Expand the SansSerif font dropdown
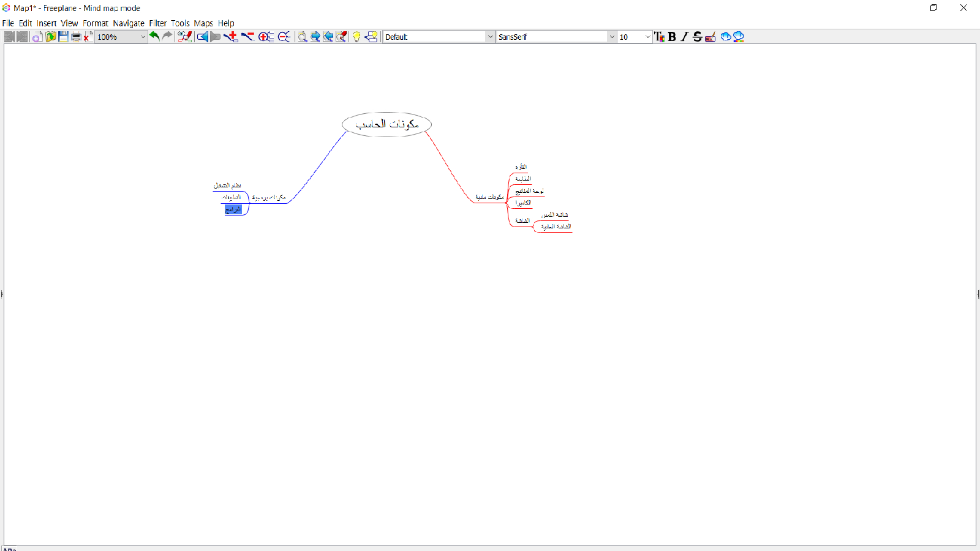Image resolution: width=980 pixels, height=551 pixels. 611,37
